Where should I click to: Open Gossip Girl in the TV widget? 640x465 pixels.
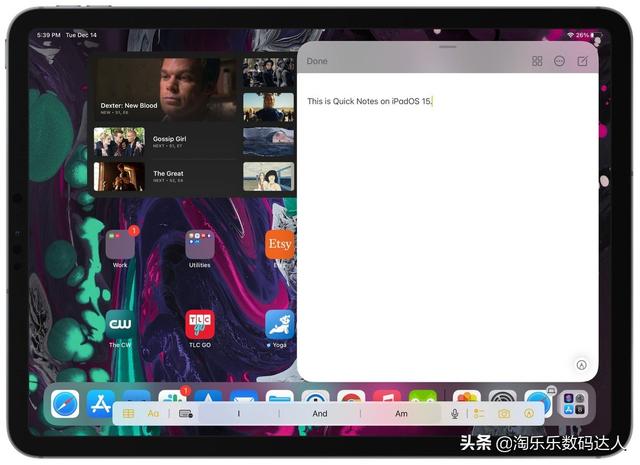coord(166,141)
